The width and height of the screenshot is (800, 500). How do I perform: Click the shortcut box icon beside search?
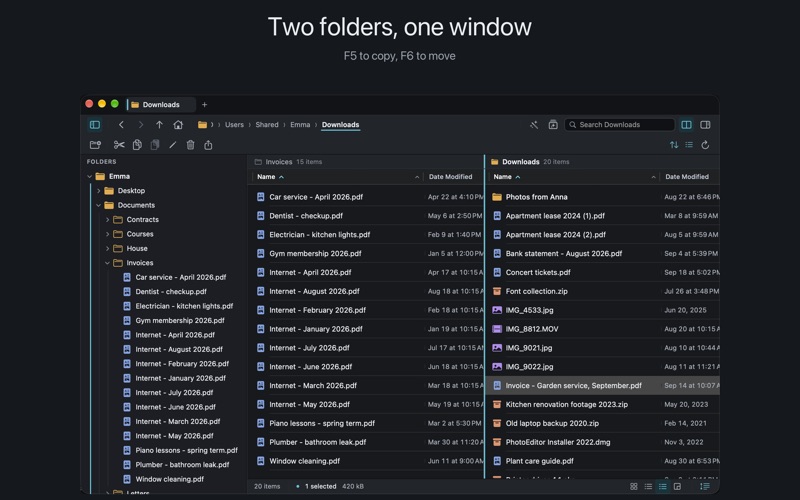pyautogui.click(x=553, y=124)
